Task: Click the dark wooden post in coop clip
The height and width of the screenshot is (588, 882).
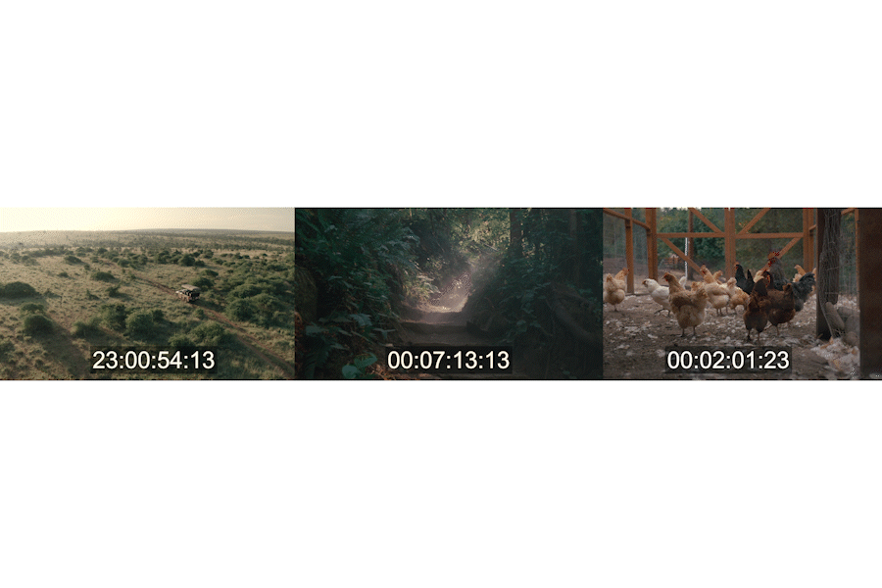Action: 828,274
